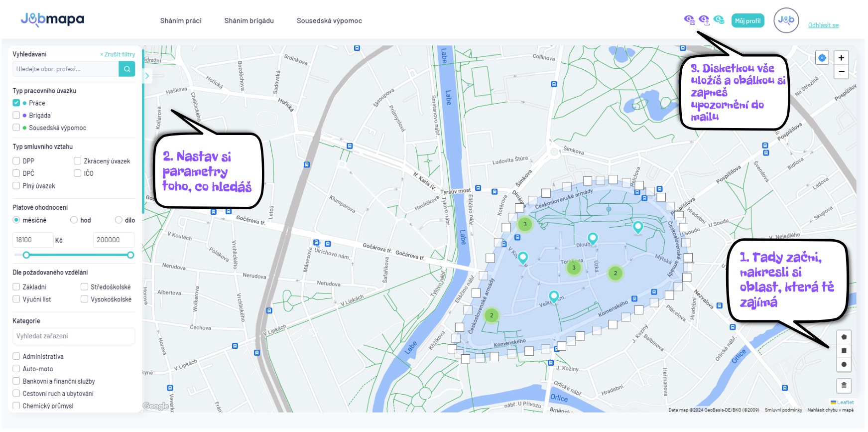868x432 pixels.
Task: Open the round Job avatar icon
Action: [786, 20]
